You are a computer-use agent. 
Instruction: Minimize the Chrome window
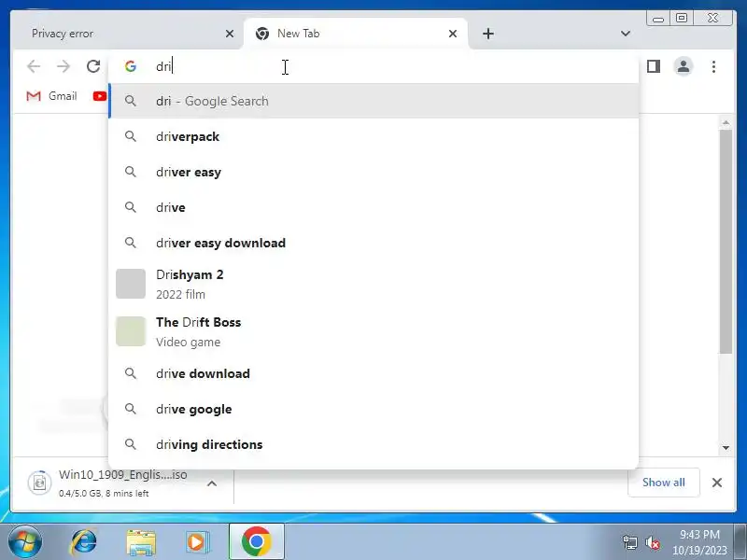pos(658,18)
